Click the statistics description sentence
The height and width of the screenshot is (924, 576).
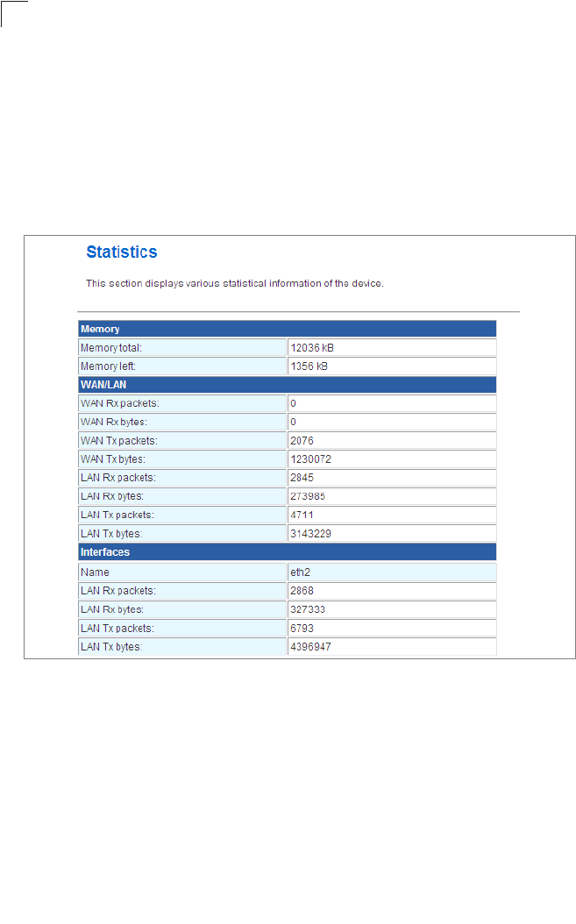point(235,283)
